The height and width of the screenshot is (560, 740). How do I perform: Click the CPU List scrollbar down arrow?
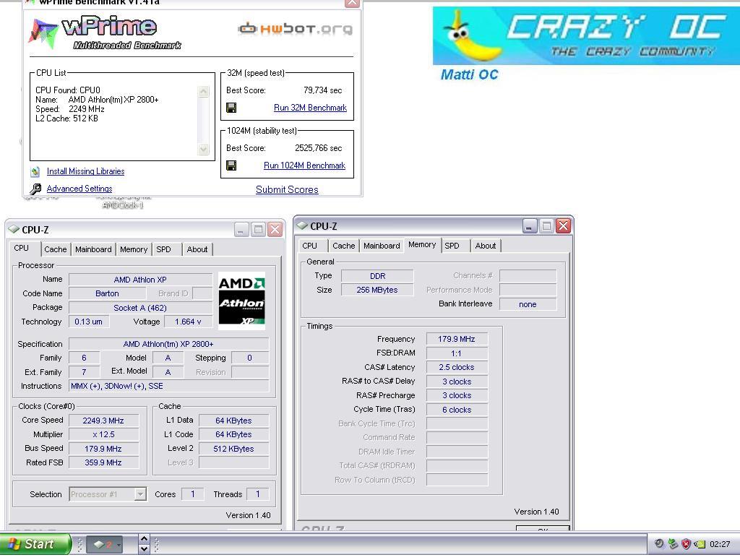pyautogui.click(x=203, y=149)
